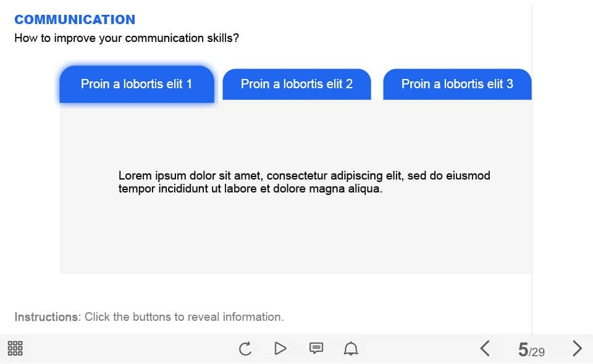Click the current slide number 5
Image resolution: width=593 pixels, height=364 pixels.
point(523,350)
